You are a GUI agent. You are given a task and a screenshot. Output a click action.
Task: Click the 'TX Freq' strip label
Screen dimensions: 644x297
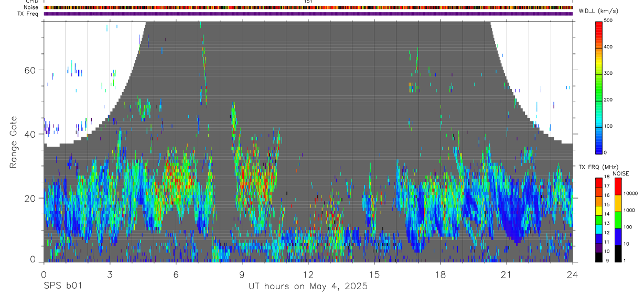click(x=28, y=14)
